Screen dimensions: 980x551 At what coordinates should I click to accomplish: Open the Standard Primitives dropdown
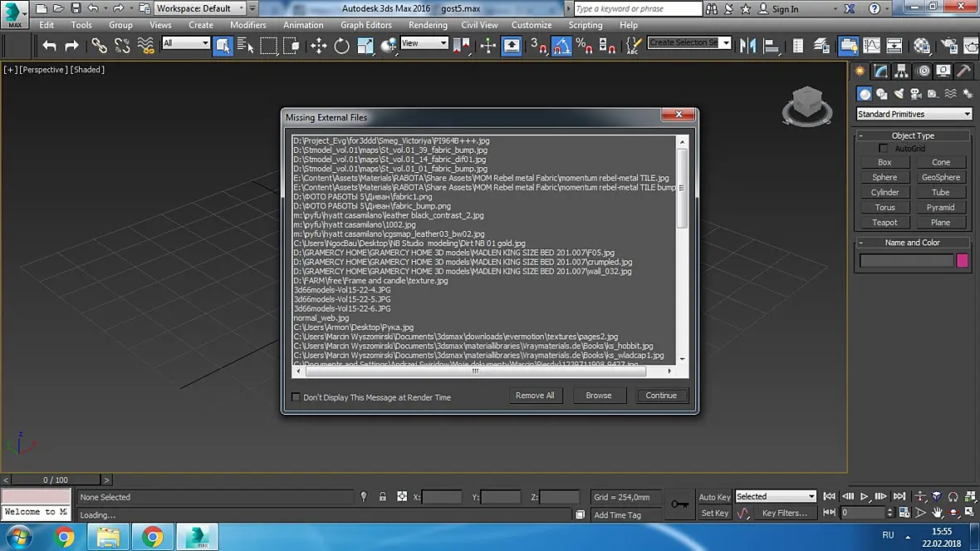(x=913, y=114)
